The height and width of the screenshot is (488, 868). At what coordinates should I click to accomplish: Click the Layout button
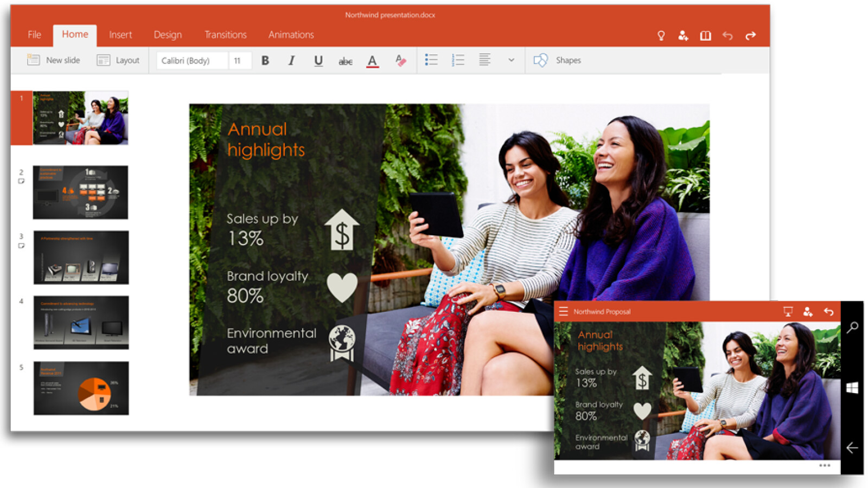tap(118, 60)
